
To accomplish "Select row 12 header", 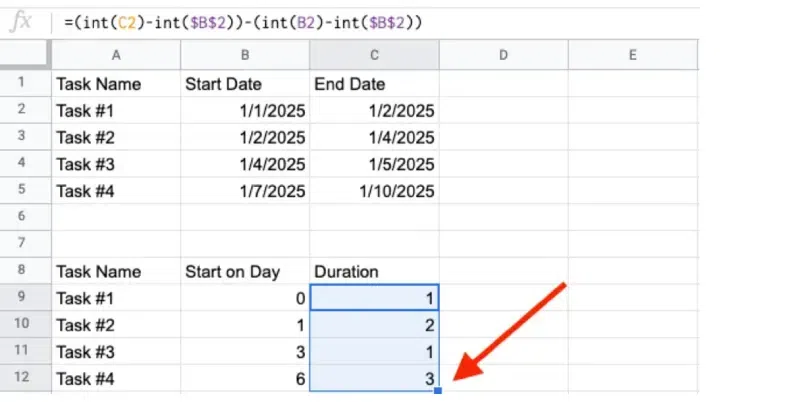I will pos(26,378).
